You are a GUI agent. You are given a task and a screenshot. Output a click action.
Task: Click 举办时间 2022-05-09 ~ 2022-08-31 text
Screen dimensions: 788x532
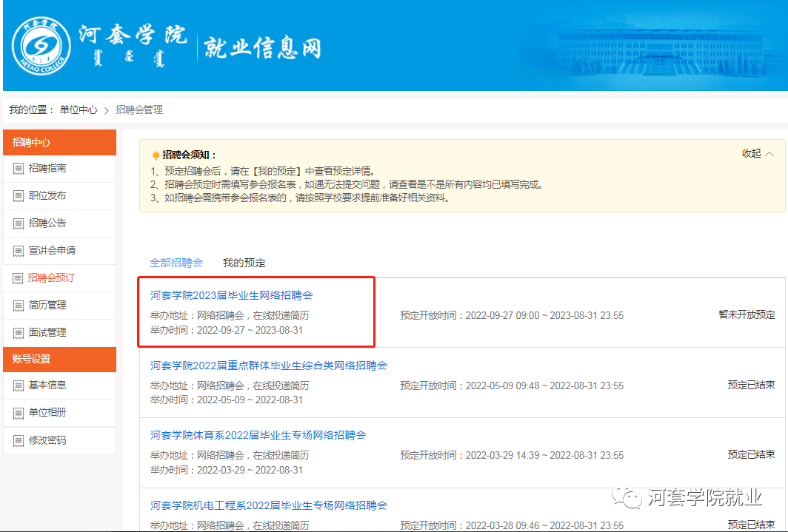[x=227, y=400]
